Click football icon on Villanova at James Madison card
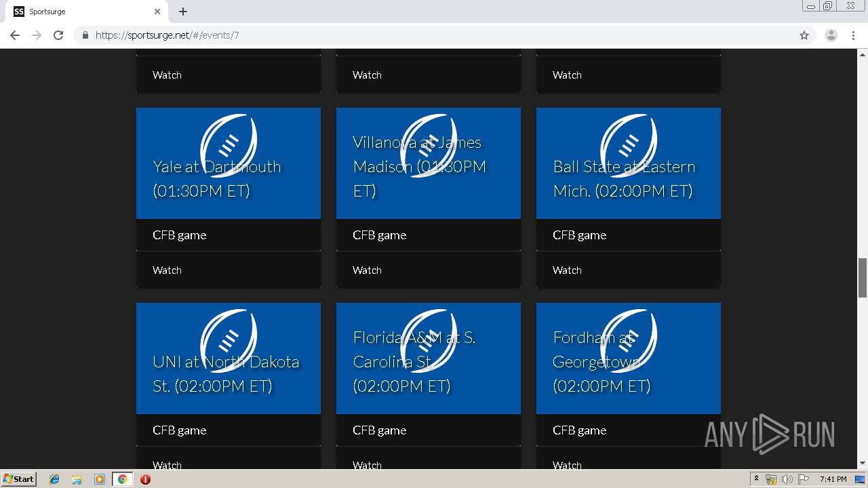The image size is (868, 488). (429, 146)
